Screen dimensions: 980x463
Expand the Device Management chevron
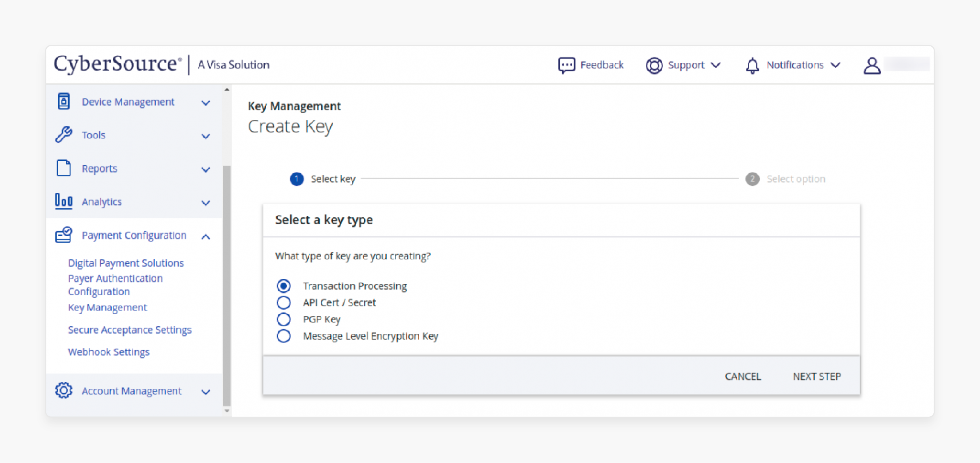206,103
